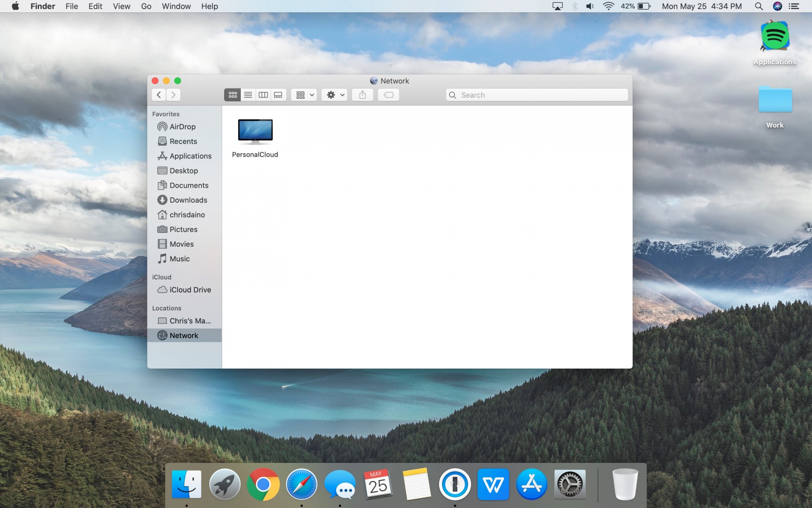Viewport: 812px width, 508px height.
Task: Click the volume icon in menu bar
Action: point(590,6)
